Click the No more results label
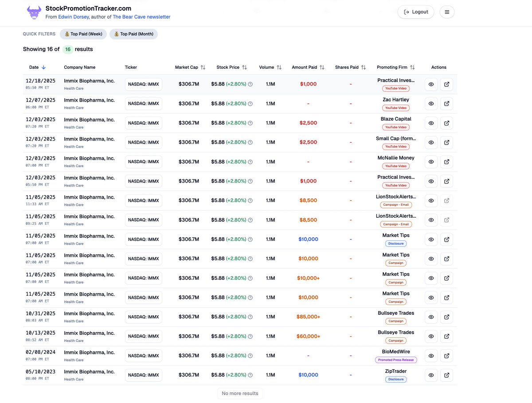 [x=240, y=393]
